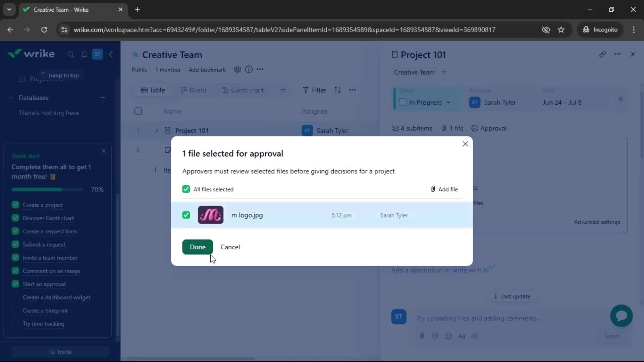
Task: Switch to the Gantt chart tab
Action: click(243, 90)
